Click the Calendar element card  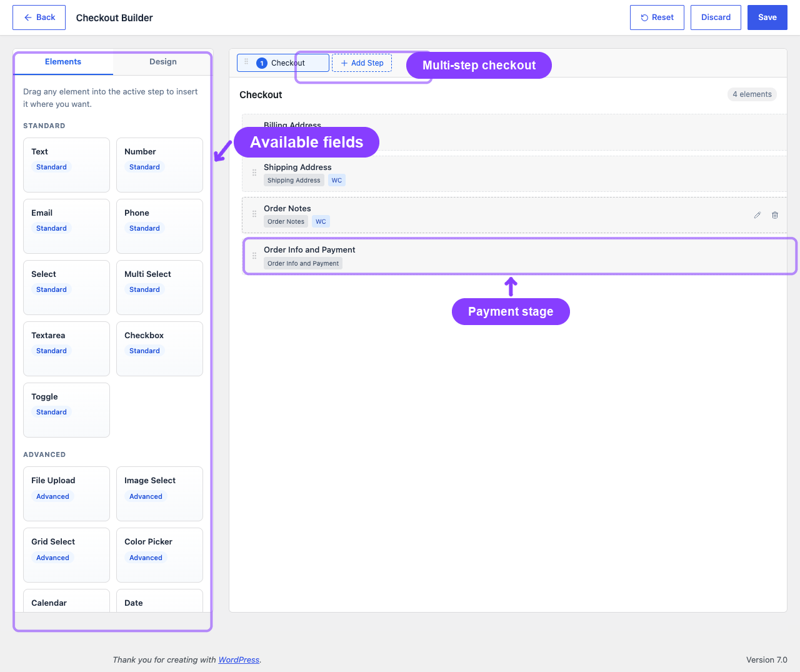point(66,601)
